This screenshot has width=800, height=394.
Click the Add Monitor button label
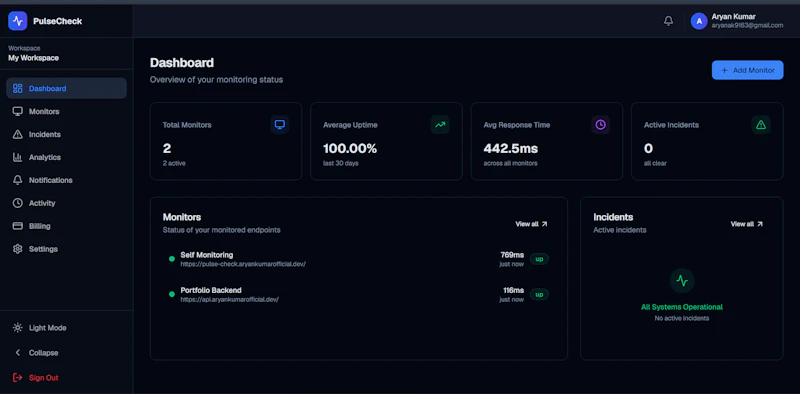tap(754, 70)
